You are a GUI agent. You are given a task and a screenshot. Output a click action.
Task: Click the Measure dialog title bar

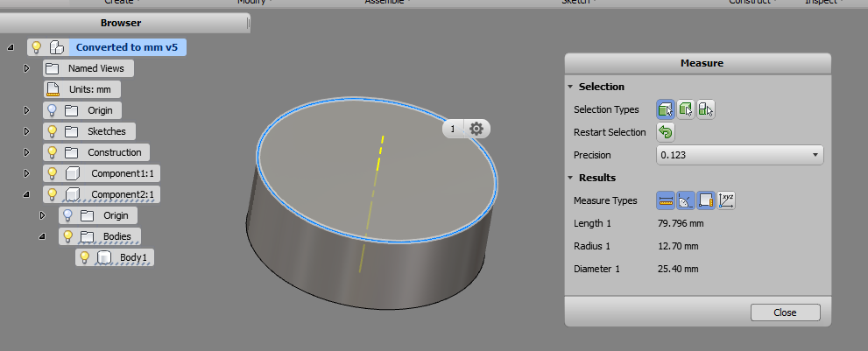tap(698, 63)
